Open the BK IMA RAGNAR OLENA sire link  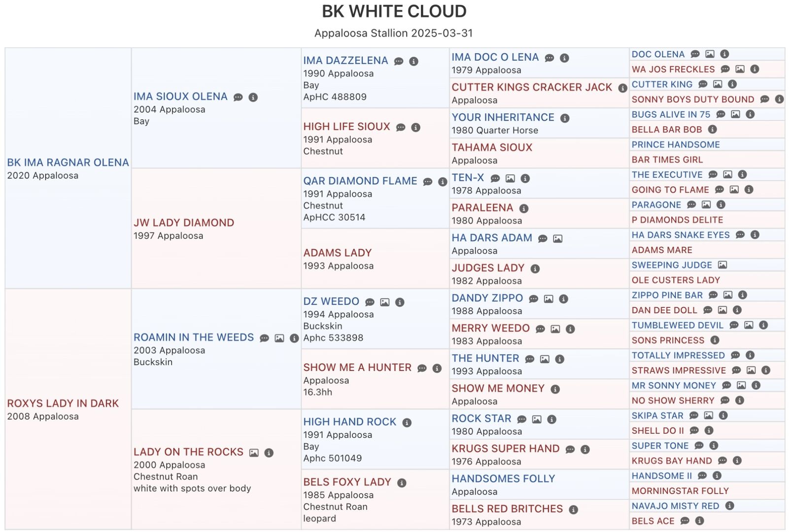(68, 163)
